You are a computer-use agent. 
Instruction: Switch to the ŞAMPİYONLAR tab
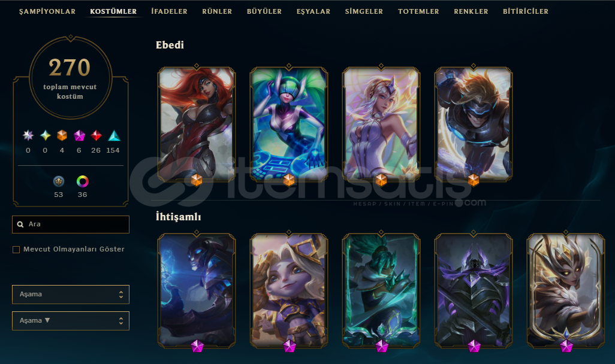point(47,11)
